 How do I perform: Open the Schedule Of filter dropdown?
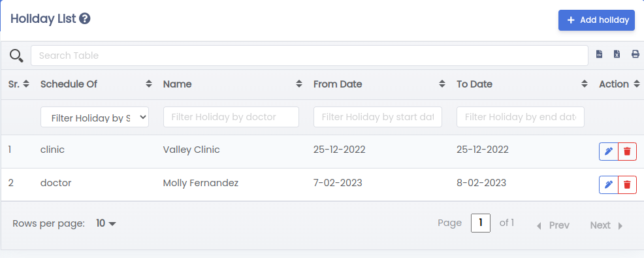coord(95,118)
